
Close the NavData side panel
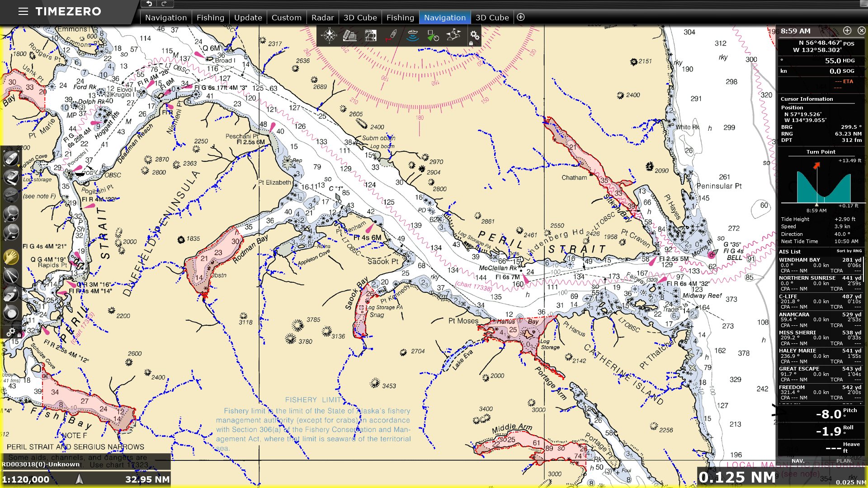(862, 30)
